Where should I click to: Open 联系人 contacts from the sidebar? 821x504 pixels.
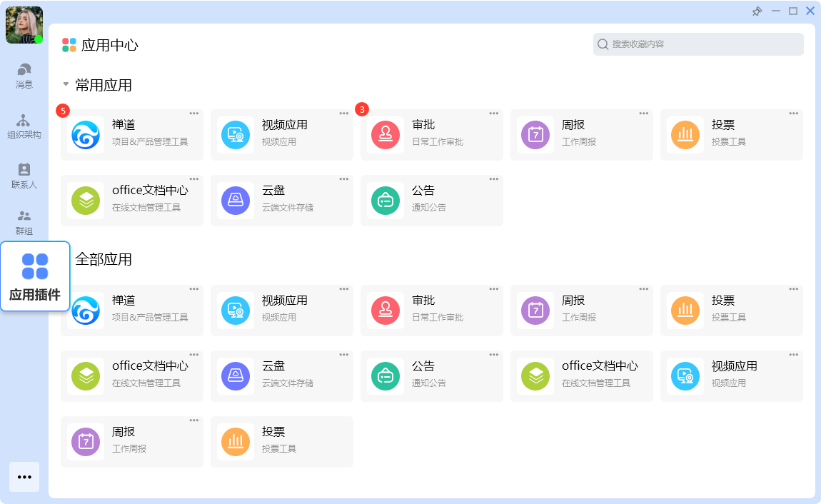[x=24, y=176]
